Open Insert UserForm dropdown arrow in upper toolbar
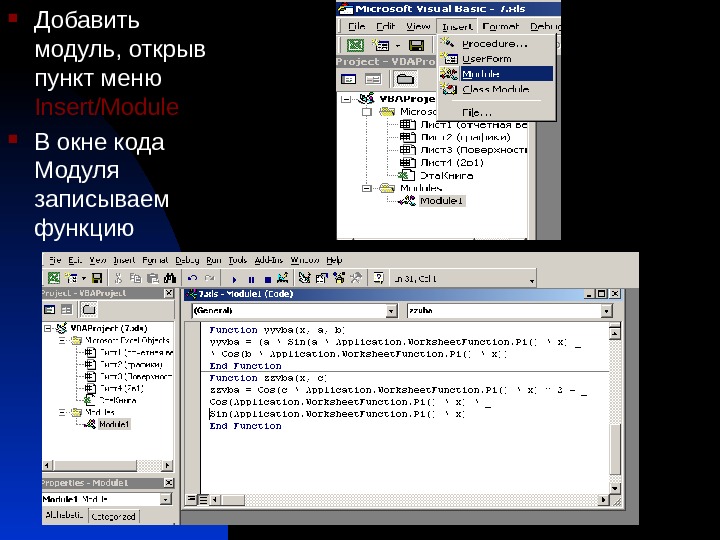This screenshot has width=720, height=540. coord(398,45)
